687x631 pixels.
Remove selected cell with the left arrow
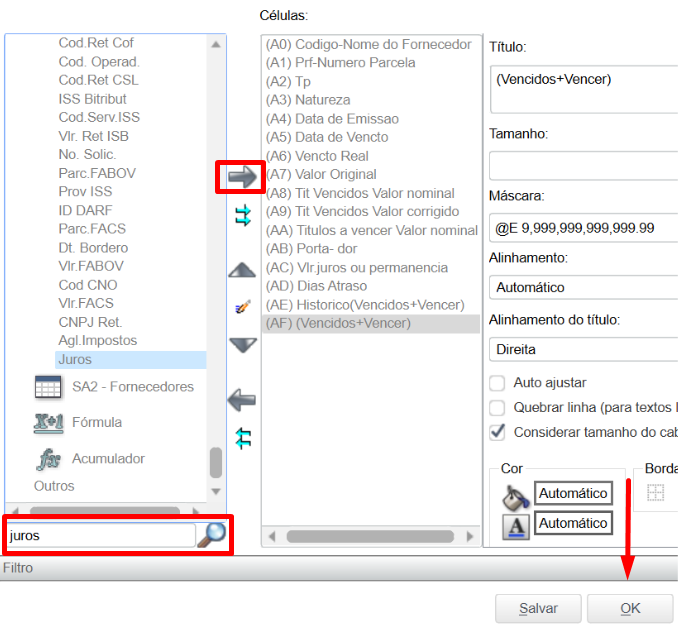242,400
